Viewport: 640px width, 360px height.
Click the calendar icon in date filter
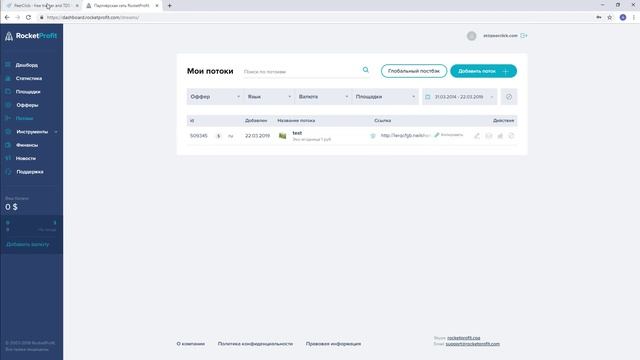[x=428, y=97]
